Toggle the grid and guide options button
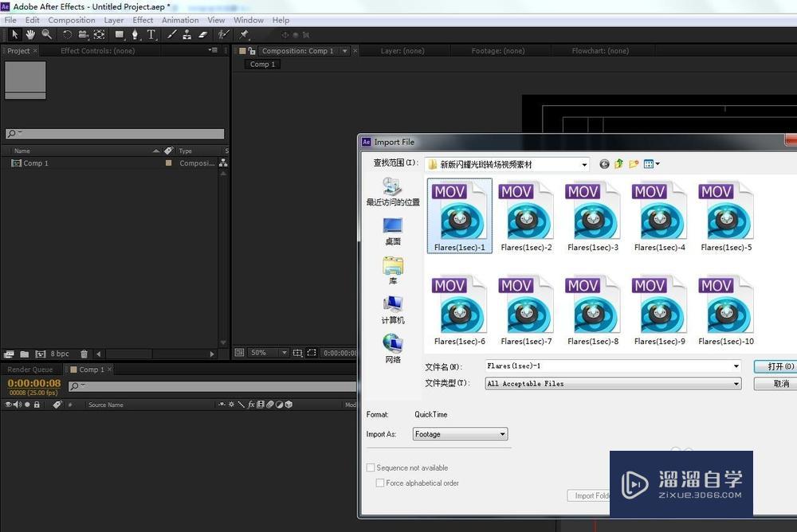Viewport: 797px width, 532px height. pos(297,352)
